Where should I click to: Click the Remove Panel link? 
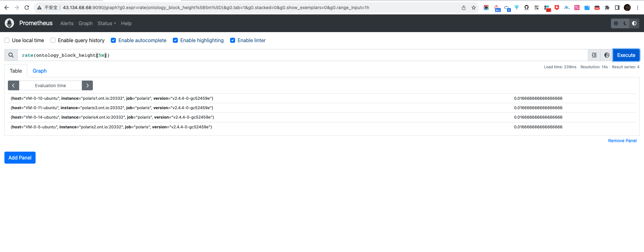(x=622, y=141)
